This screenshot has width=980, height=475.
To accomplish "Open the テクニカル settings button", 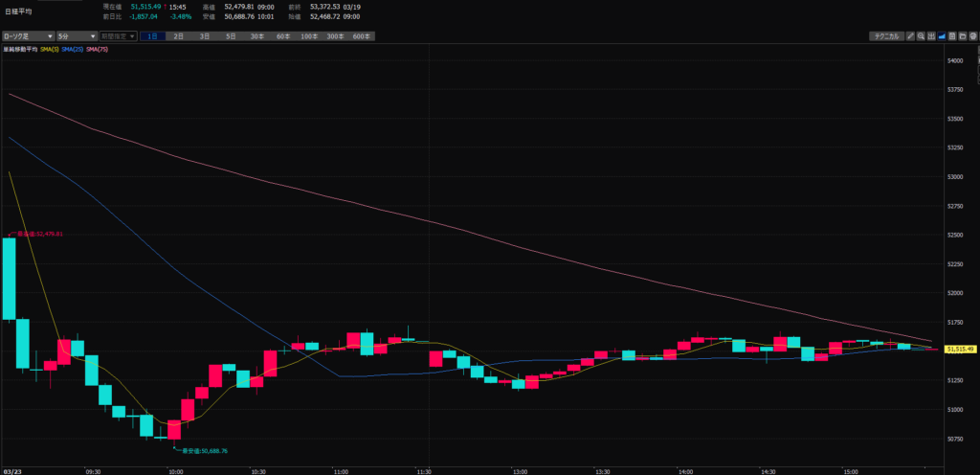I will coord(885,36).
